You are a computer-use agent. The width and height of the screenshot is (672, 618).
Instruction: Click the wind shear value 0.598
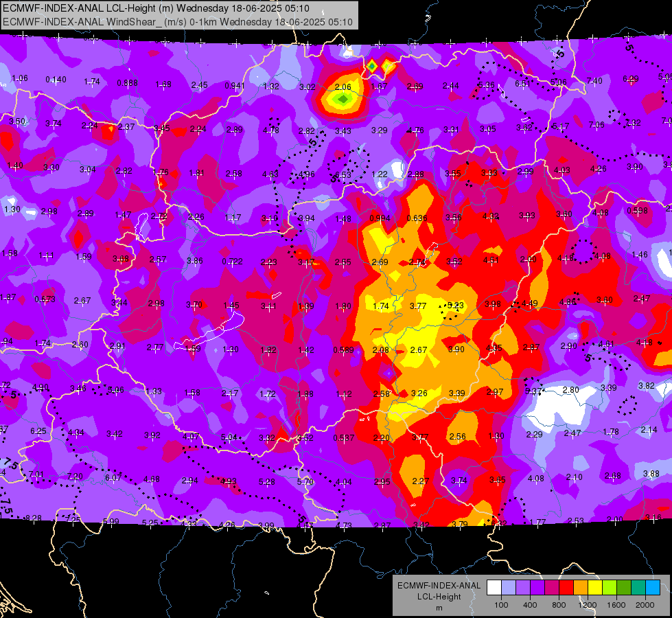[637, 211]
